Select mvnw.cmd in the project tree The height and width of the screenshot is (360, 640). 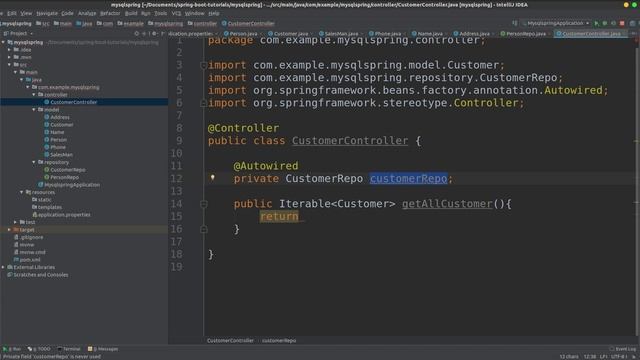[33, 252]
